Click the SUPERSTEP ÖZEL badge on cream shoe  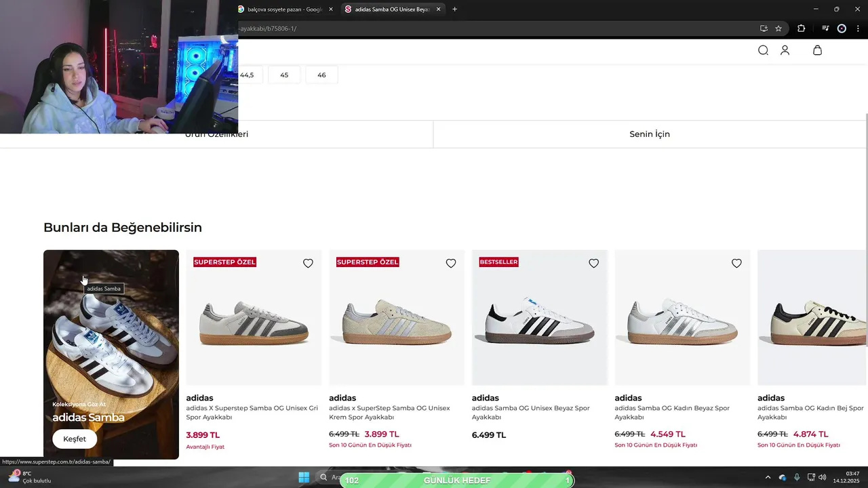368,262
